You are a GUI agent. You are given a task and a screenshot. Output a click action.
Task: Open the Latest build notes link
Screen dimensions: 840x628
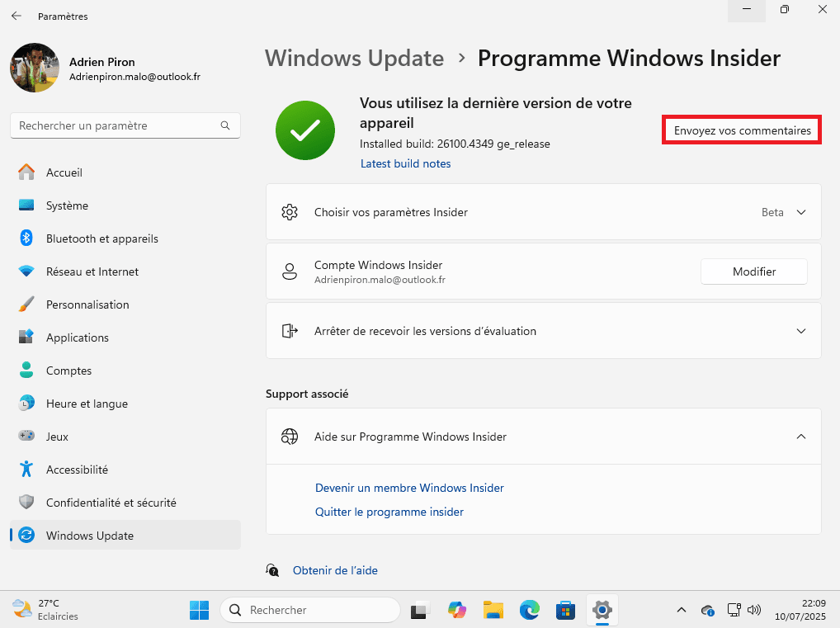(405, 163)
